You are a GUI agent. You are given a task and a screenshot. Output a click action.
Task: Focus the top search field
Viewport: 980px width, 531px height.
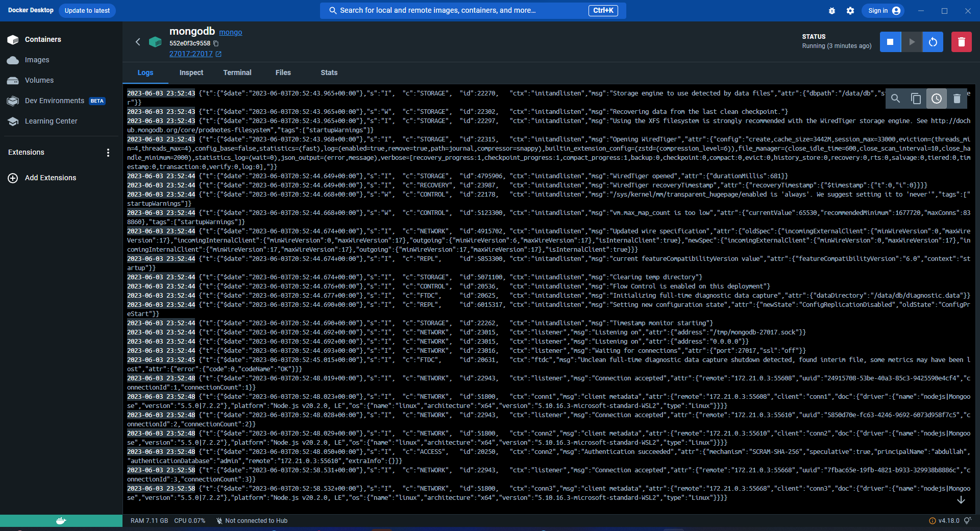coord(459,10)
